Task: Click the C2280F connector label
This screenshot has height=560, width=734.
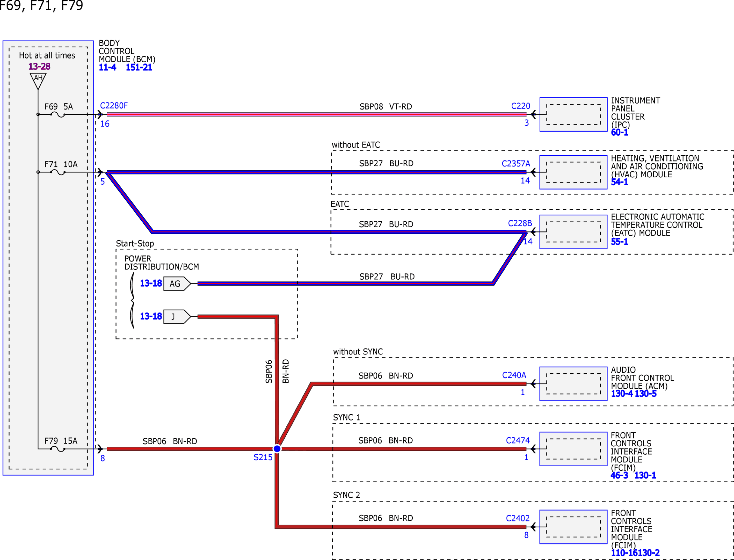Action: [114, 106]
